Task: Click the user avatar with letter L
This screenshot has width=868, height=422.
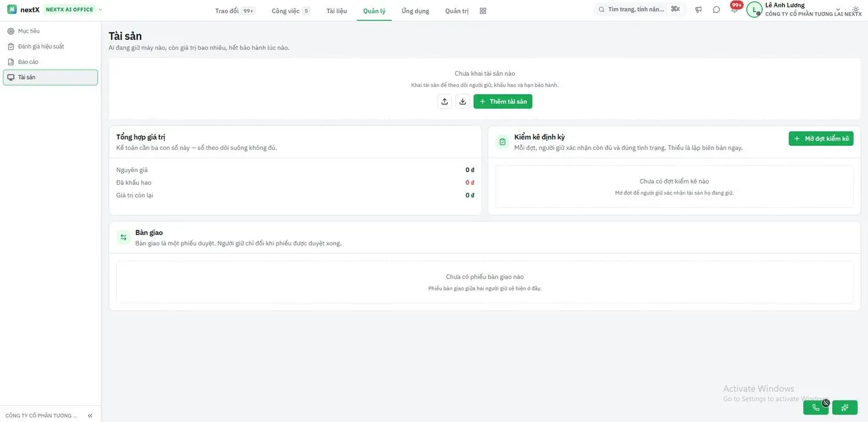Action: (754, 9)
